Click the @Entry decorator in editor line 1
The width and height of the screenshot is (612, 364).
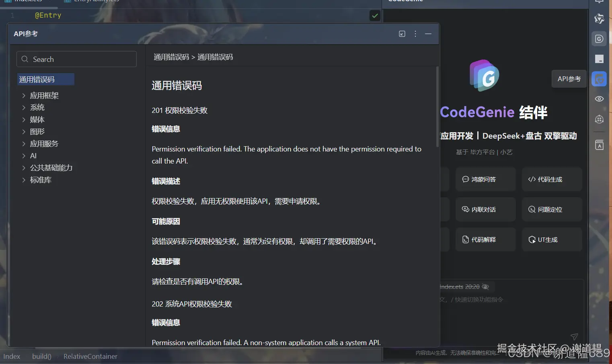[48, 15]
